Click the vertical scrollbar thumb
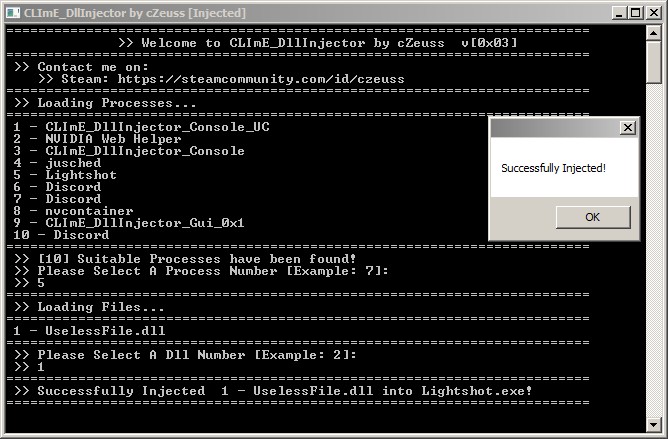668x439 pixels. coord(654,62)
